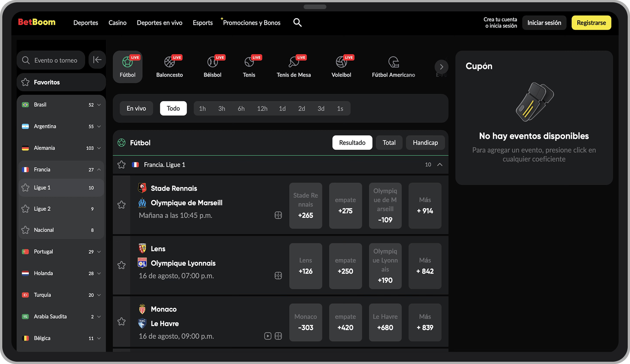Image resolution: width=630 pixels, height=364 pixels.
Task: Select the Béisbol sport icon
Action: pos(213,67)
